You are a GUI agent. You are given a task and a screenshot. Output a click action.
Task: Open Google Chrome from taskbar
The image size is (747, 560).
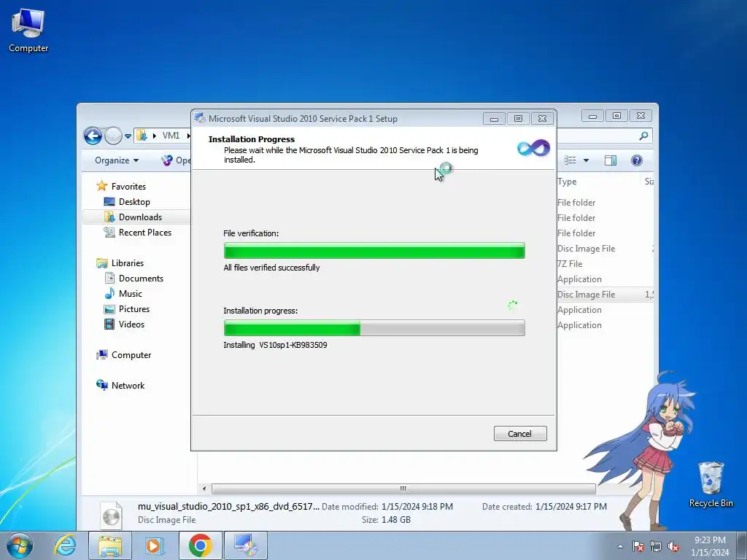[x=200, y=545]
